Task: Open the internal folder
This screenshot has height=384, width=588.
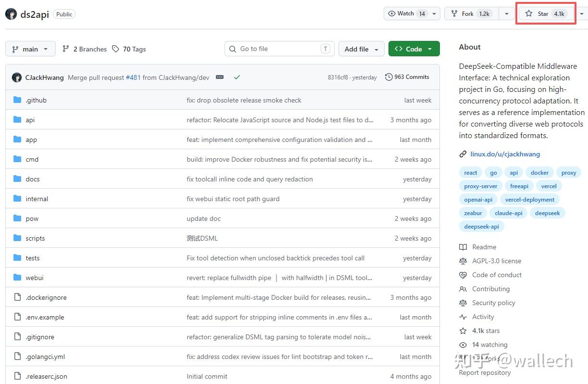Action: tap(37, 199)
